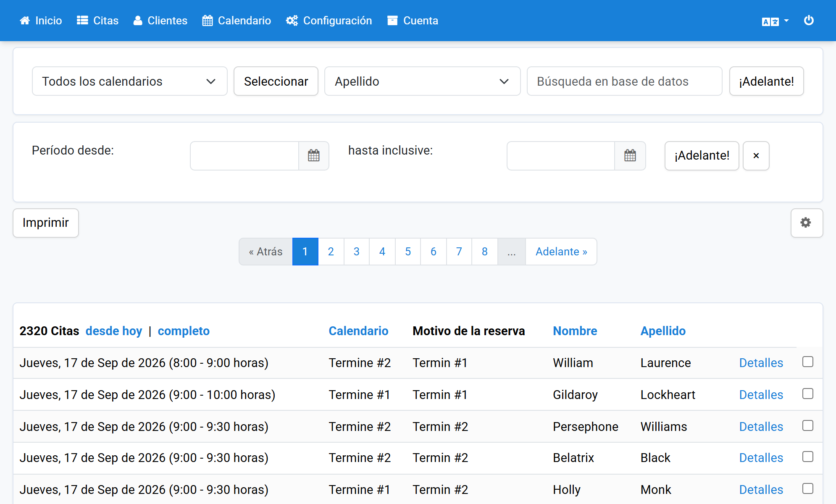Select checkbox for Persephone Williams row
Image resolution: width=836 pixels, height=504 pixels.
click(x=808, y=425)
